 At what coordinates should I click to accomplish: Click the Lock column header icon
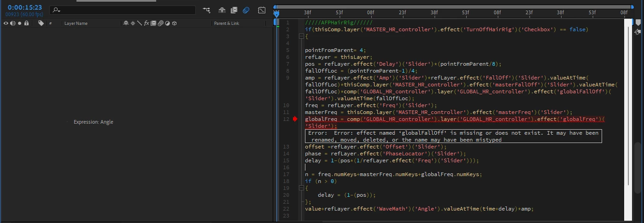26,23
